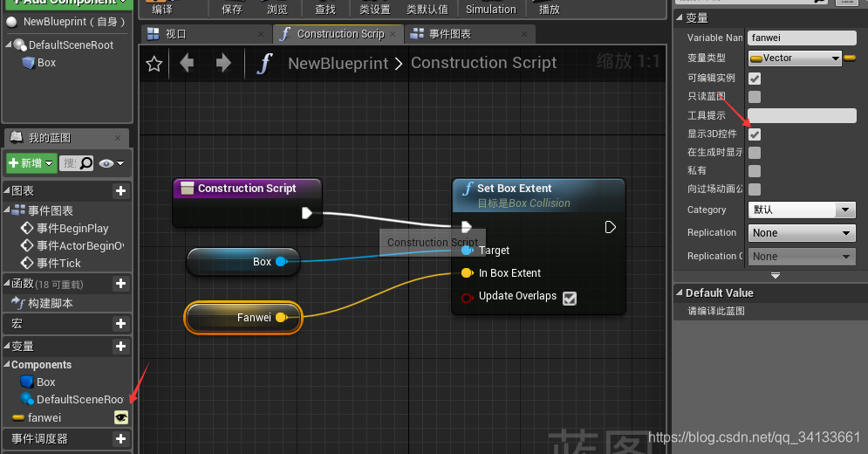Click the 工具提示 tooltip input field
The width and height of the screenshot is (868, 454).
[802, 115]
